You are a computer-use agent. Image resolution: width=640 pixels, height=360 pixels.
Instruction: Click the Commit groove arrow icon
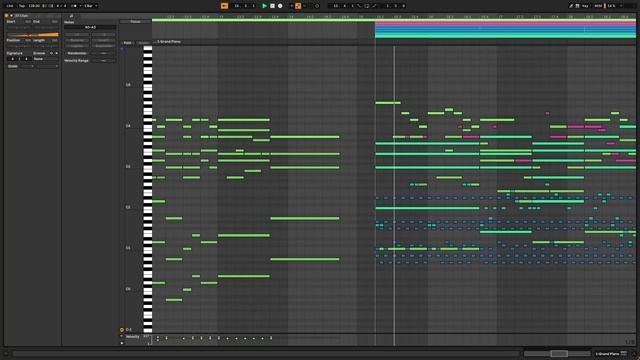[x=56, y=53]
